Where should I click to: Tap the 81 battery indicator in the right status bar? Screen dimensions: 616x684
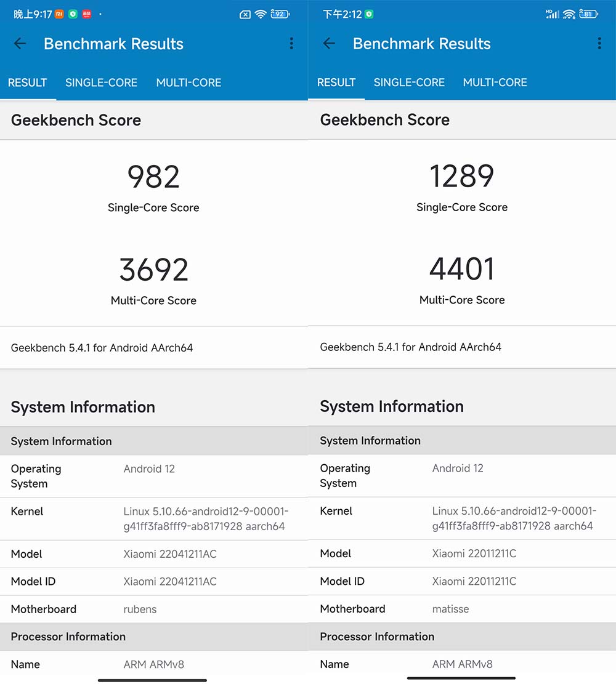click(588, 14)
